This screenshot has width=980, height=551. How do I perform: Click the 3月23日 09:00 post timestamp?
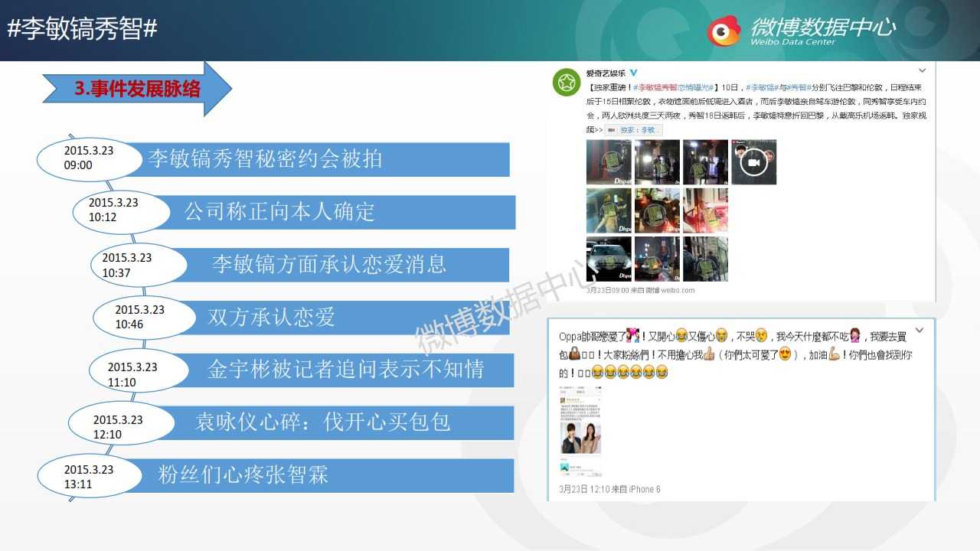point(607,291)
